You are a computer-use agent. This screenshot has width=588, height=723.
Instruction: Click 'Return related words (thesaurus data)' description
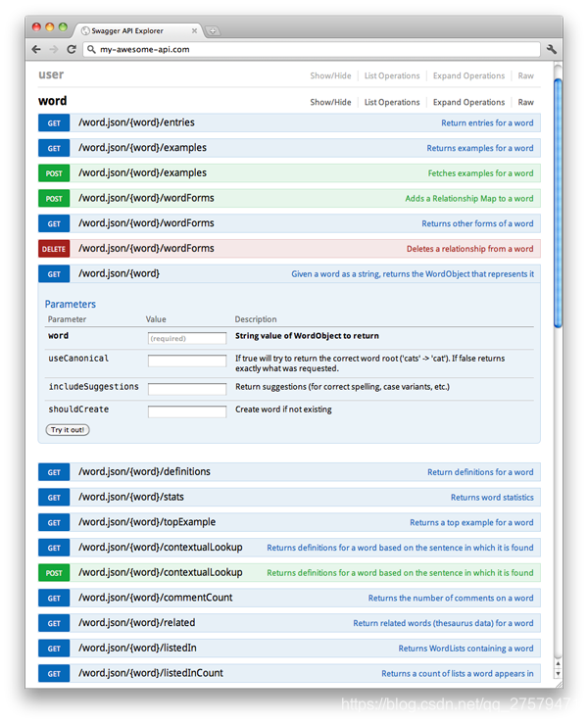pyautogui.click(x=443, y=623)
